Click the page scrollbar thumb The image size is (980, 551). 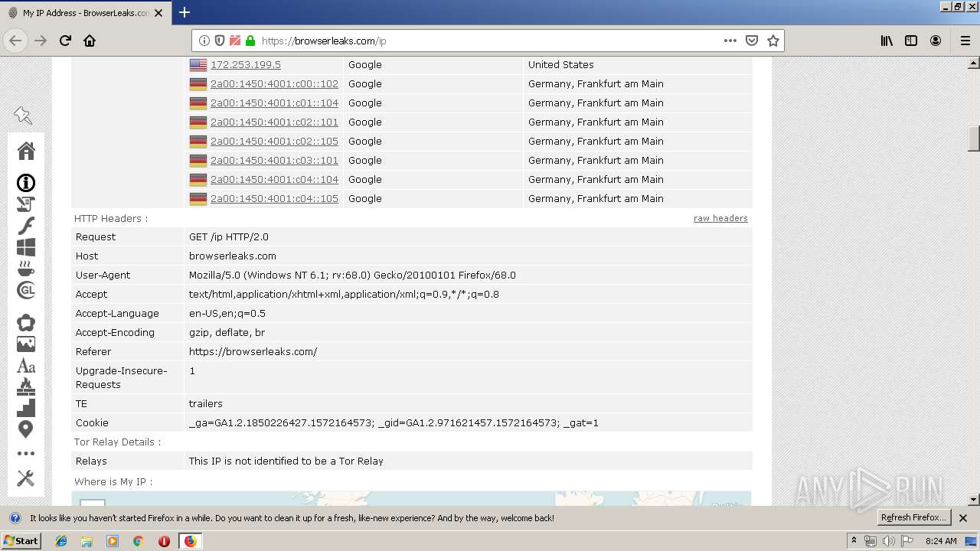tap(974, 139)
